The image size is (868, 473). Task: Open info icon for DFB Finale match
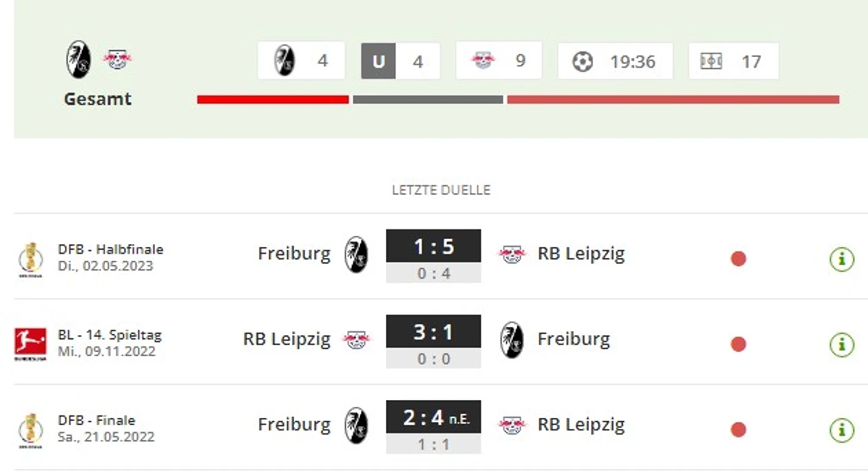click(x=842, y=430)
